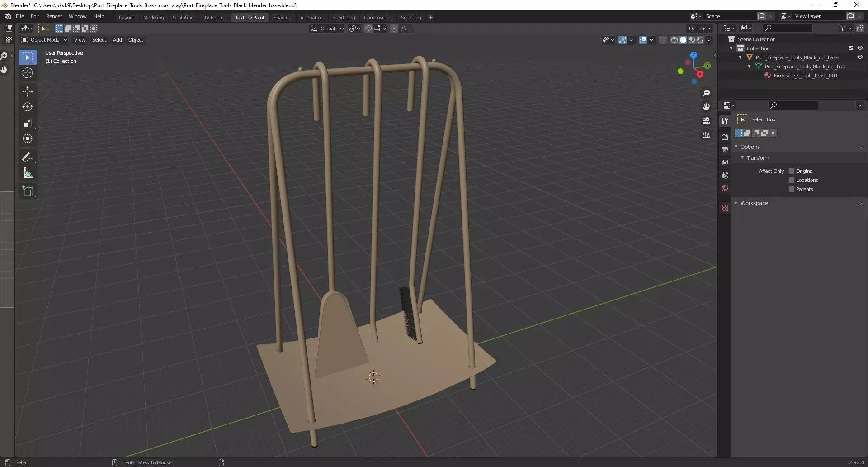The image size is (868, 467).
Task: Enable Affect Only Origins checkbox
Action: tap(792, 171)
